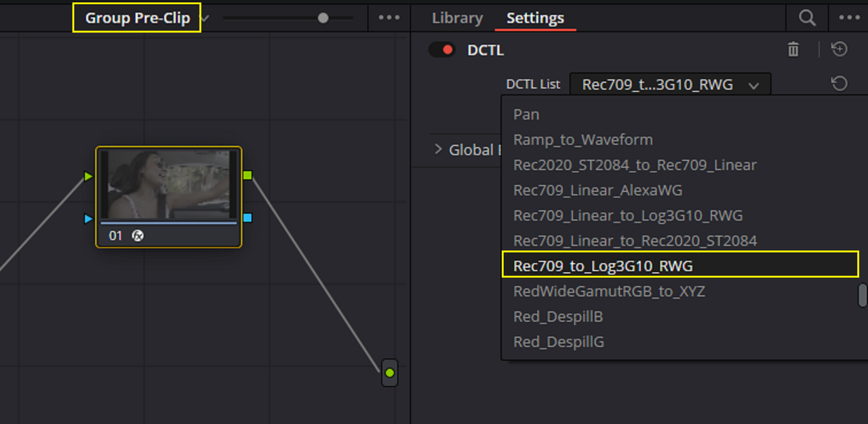Click the search magnifier icon
The image size is (868, 424).
coord(807,18)
